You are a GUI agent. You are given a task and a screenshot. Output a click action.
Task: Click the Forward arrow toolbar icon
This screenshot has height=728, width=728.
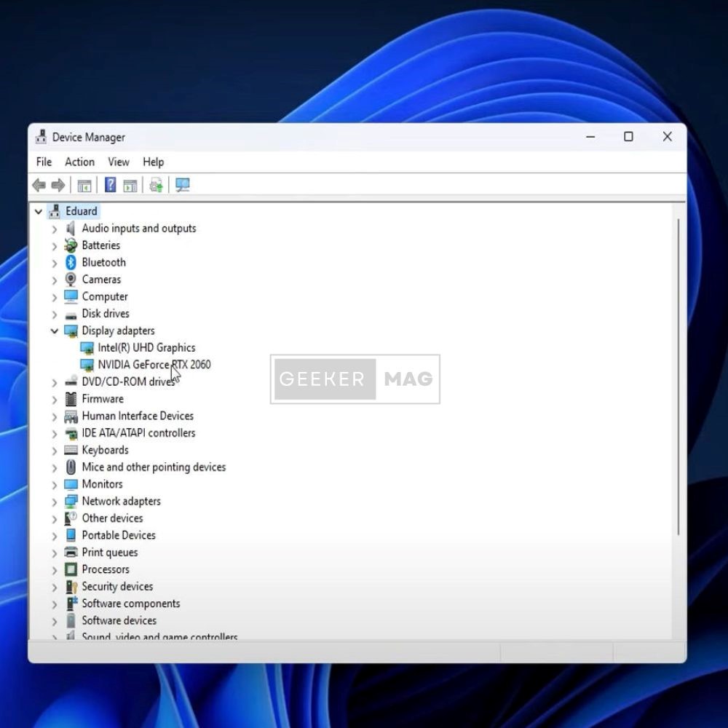[58, 185]
